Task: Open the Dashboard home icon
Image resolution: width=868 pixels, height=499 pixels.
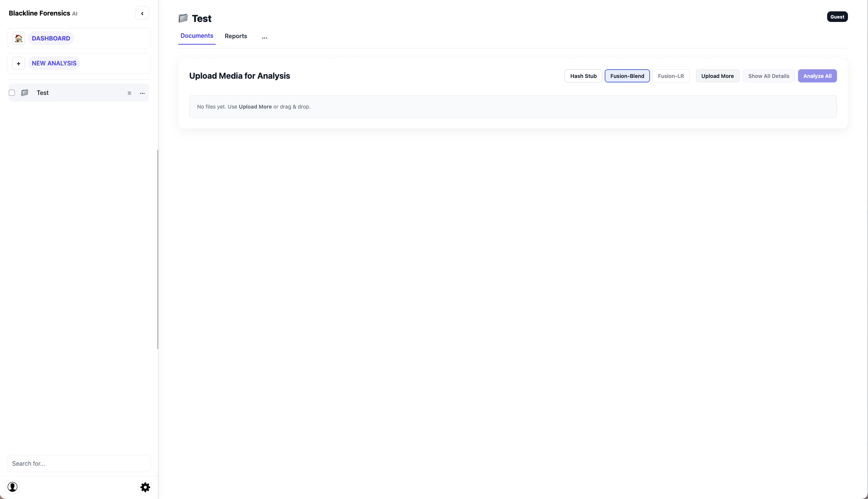Action: (18, 38)
